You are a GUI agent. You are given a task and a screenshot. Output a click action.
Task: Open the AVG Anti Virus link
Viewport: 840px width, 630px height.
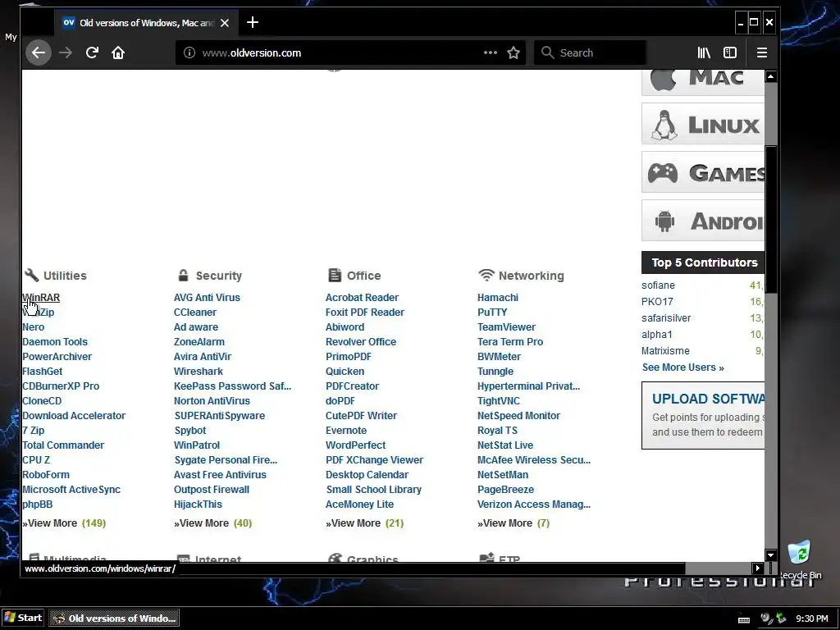(207, 297)
